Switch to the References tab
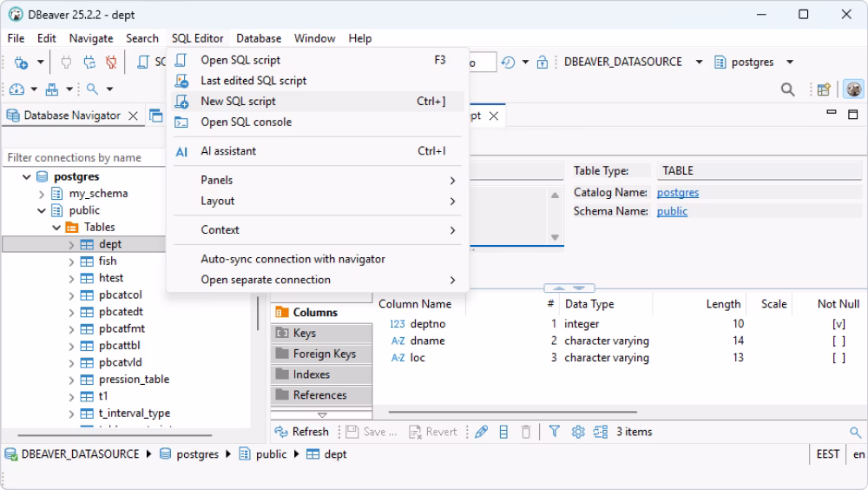The image size is (868, 490). 321,395
